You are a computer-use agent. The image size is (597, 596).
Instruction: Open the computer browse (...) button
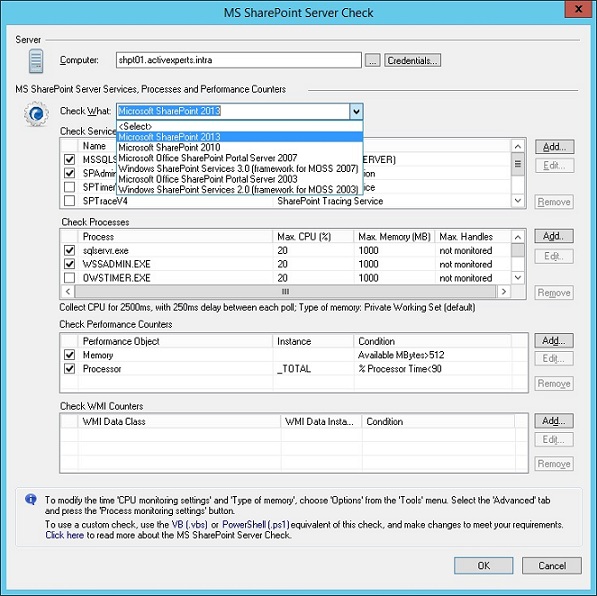[372, 61]
